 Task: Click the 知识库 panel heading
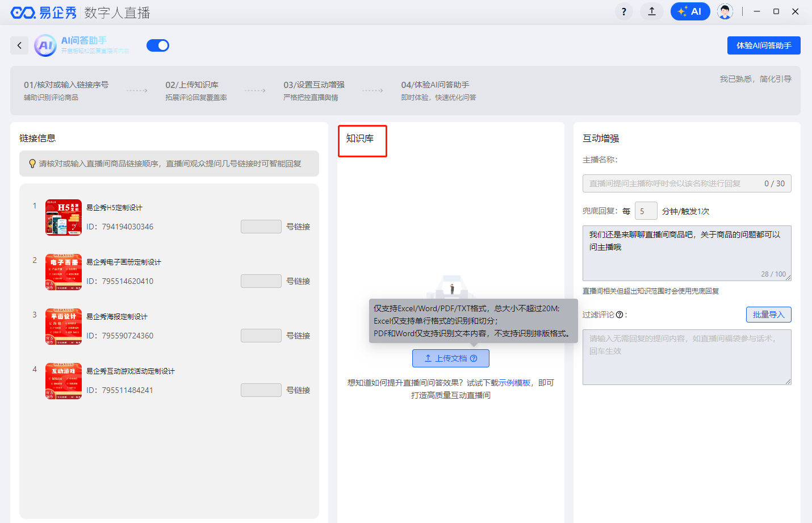[360, 139]
